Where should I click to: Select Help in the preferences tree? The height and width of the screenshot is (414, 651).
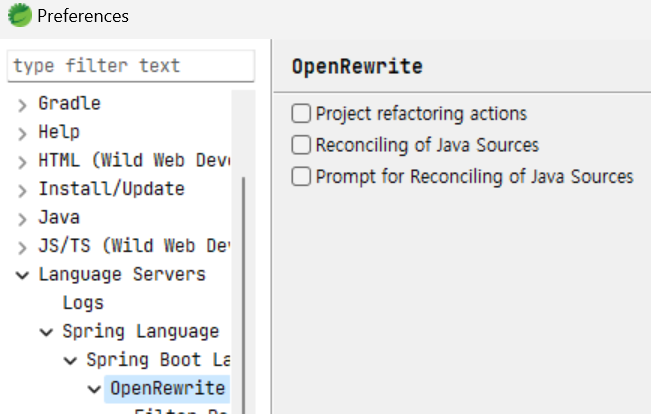[59, 132]
